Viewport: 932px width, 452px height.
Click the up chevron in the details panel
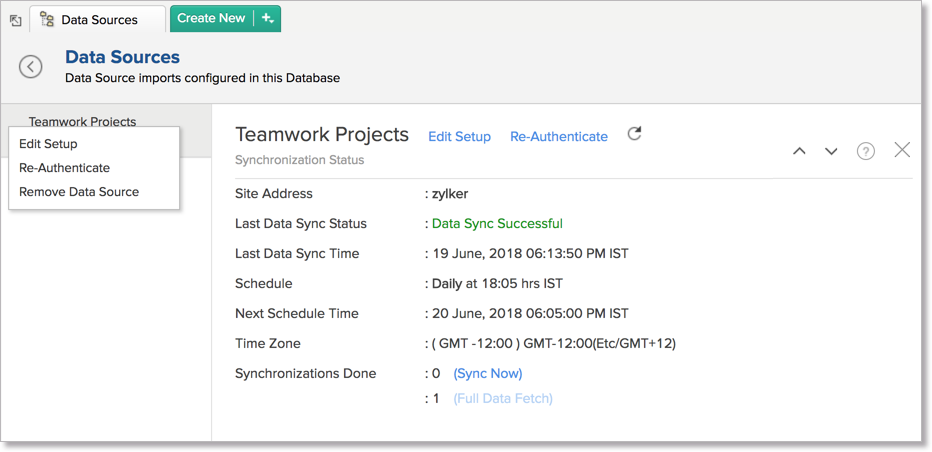799,152
